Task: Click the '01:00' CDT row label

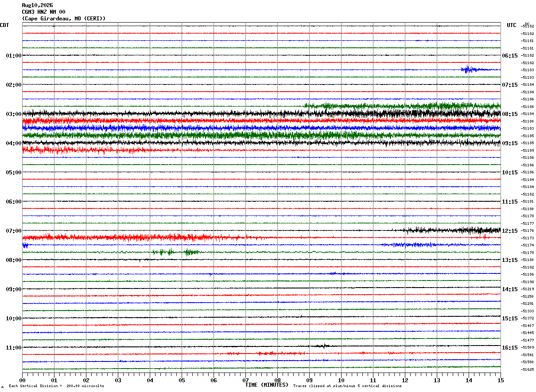Action: 14,56
